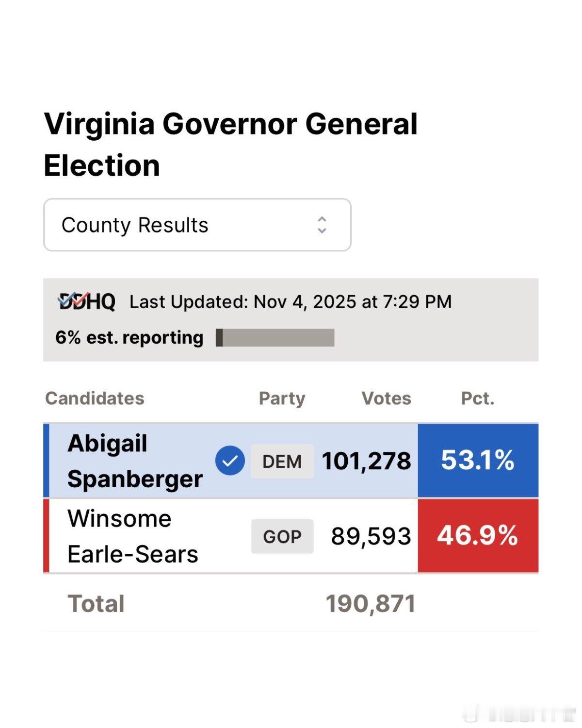This screenshot has height=728, width=582.
Task: Click the Pct. column header
Action: tap(477, 398)
